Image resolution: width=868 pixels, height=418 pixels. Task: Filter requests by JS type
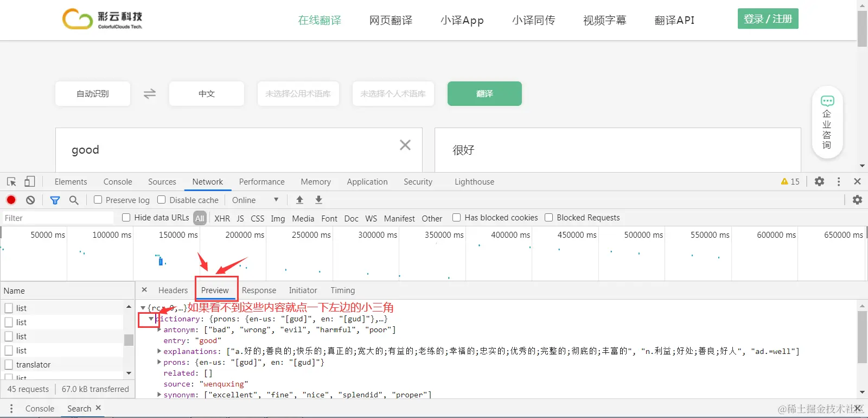240,218
